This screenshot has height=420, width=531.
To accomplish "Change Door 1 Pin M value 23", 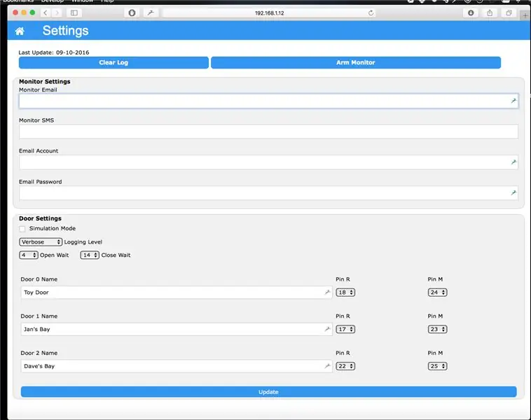I will (437, 329).
